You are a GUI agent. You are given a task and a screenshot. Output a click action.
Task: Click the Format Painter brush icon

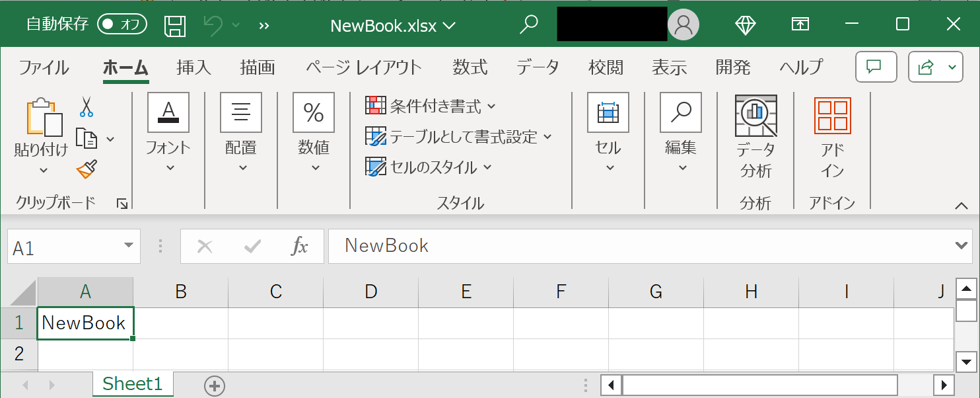coord(87,169)
